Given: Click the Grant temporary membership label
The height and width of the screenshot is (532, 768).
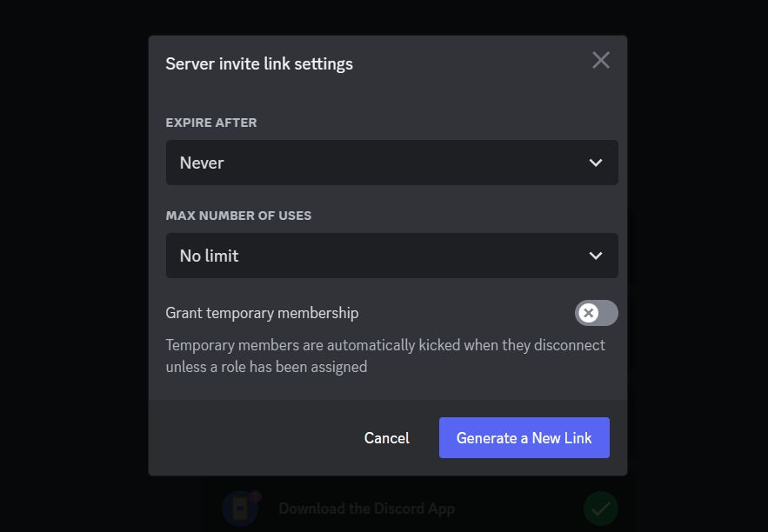Looking at the screenshot, I should 262,313.
